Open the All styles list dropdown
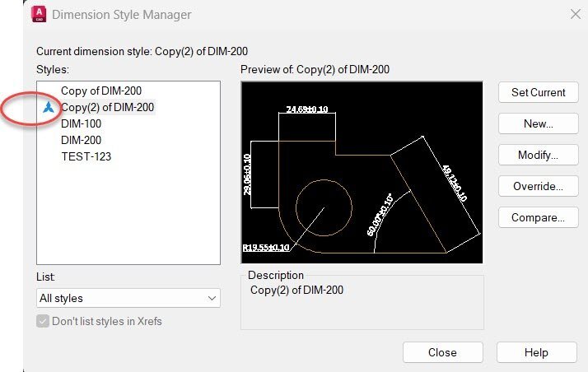This screenshot has width=588, height=372. tap(128, 298)
